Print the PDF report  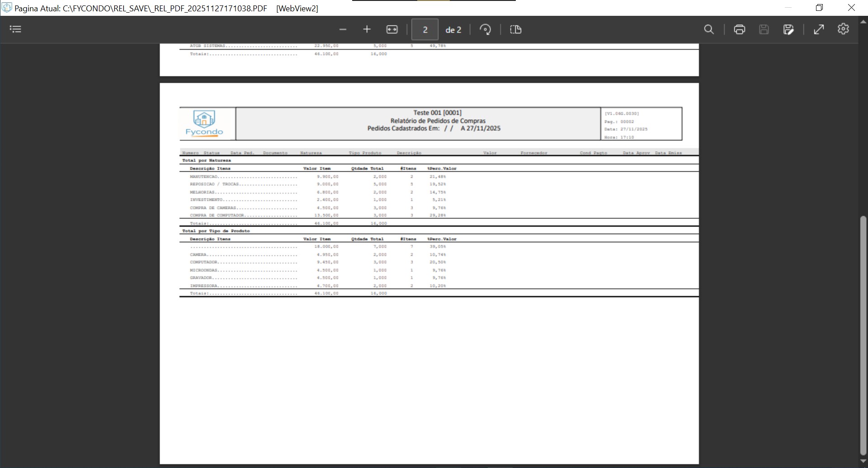click(x=739, y=29)
